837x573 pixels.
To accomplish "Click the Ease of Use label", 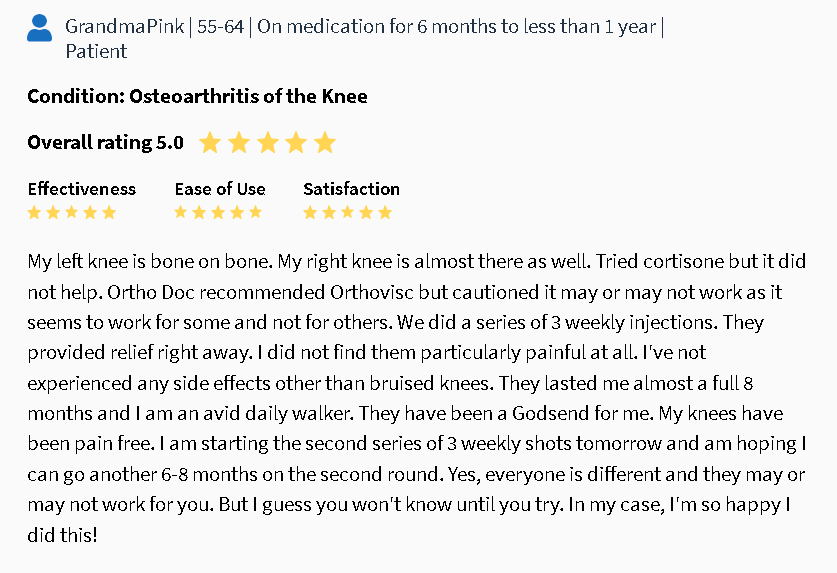I will 220,188.
